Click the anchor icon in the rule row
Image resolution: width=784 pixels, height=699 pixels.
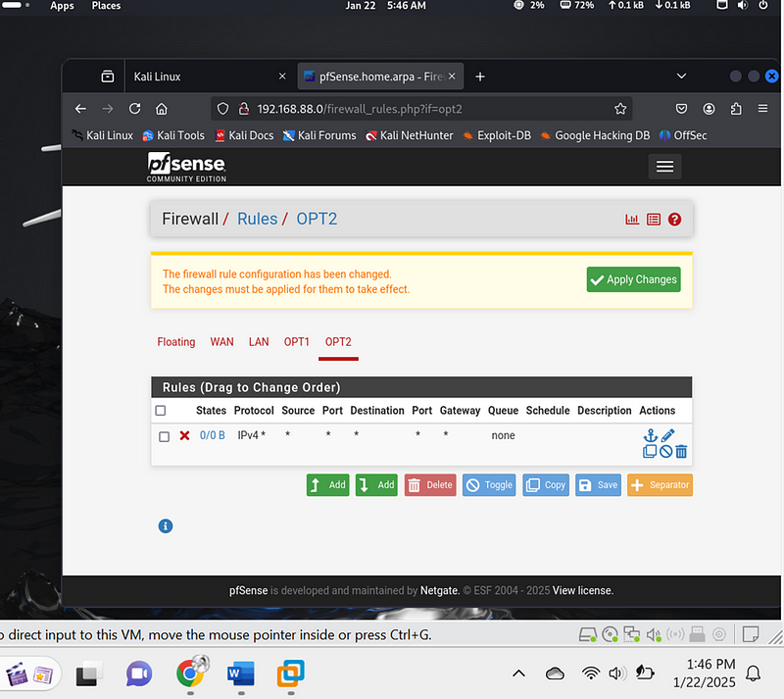[x=651, y=435]
